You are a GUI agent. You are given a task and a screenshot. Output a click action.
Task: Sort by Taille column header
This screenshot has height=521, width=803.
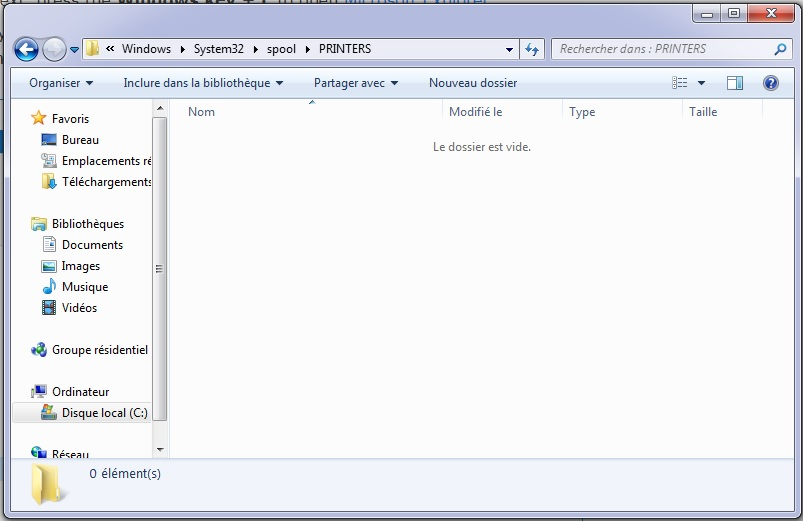point(703,112)
